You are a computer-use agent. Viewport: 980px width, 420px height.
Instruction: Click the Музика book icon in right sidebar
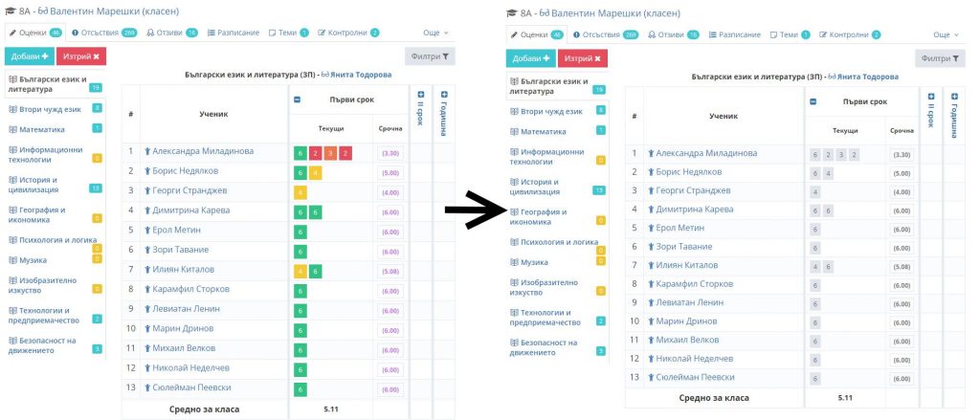pyautogui.click(x=514, y=262)
